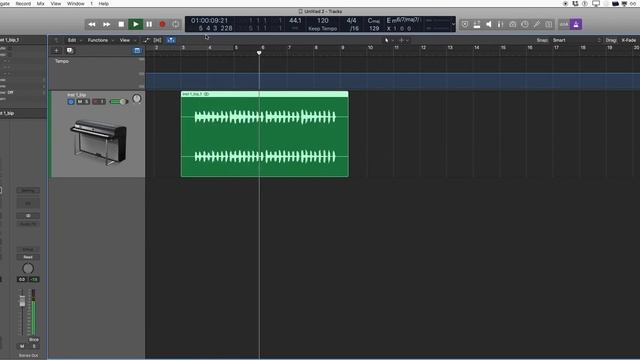
Task: Click channel strip Mute M button at bottom
Action: (x=22, y=346)
